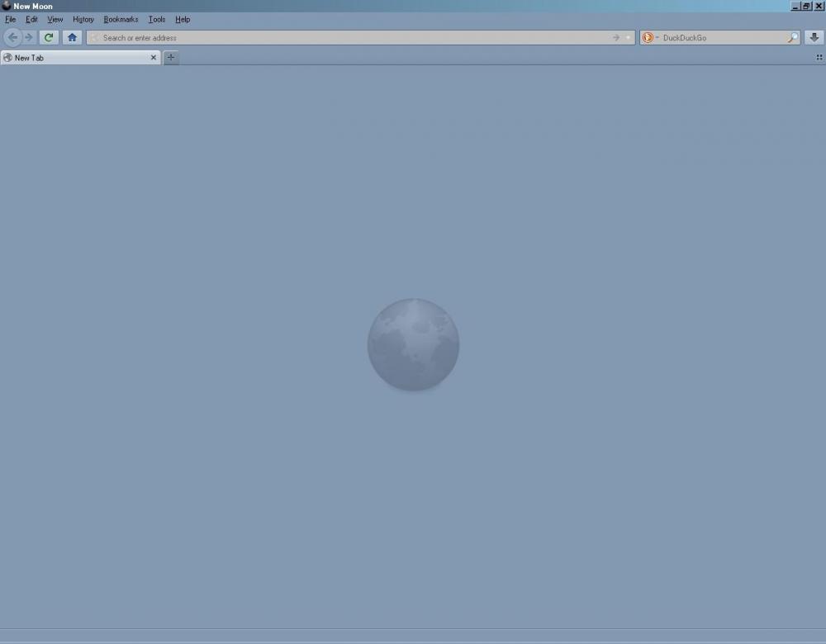The width and height of the screenshot is (826, 644).
Task: Minimize the New Moon window
Action: (x=795, y=7)
